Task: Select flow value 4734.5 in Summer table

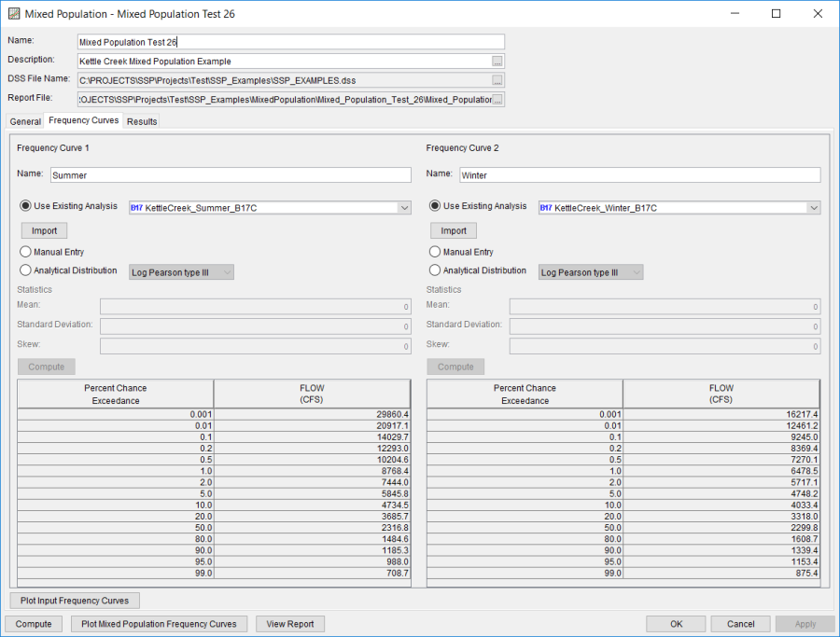Action: point(313,505)
